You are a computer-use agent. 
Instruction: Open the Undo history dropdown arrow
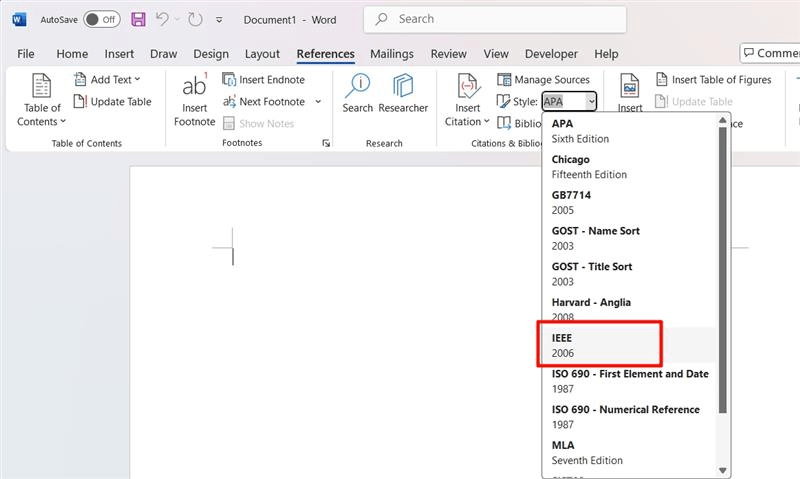(x=177, y=19)
